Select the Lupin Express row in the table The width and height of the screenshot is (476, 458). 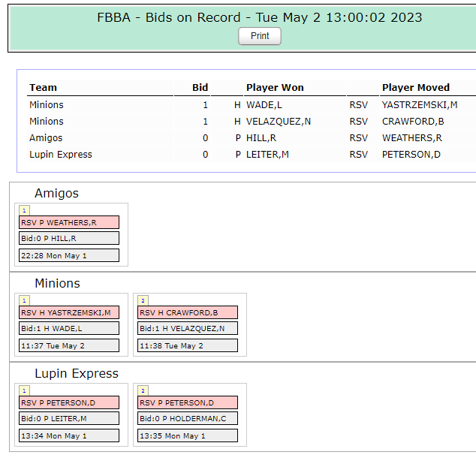click(x=252, y=155)
